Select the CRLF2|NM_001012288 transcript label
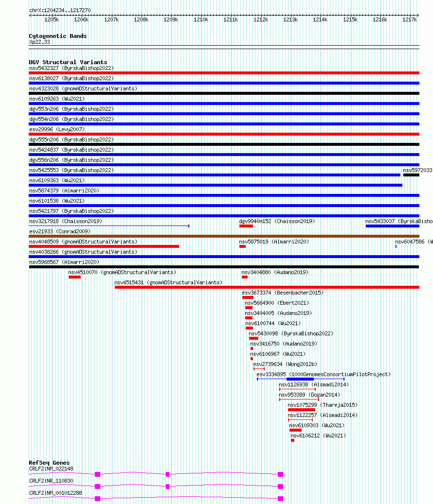433x504 pixels. tap(55, 493)
